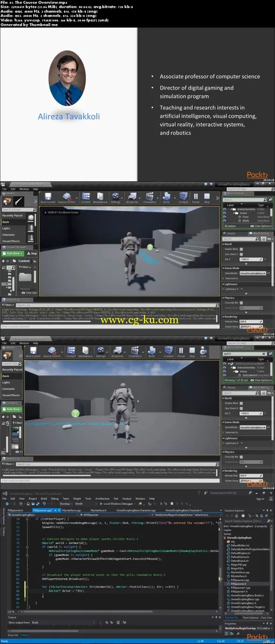Switch to UnrealScriptingBasicCharacter.h editor tab
Image resolution: width=275 pixels, height=644 pixels.
(x=184, y=510)
